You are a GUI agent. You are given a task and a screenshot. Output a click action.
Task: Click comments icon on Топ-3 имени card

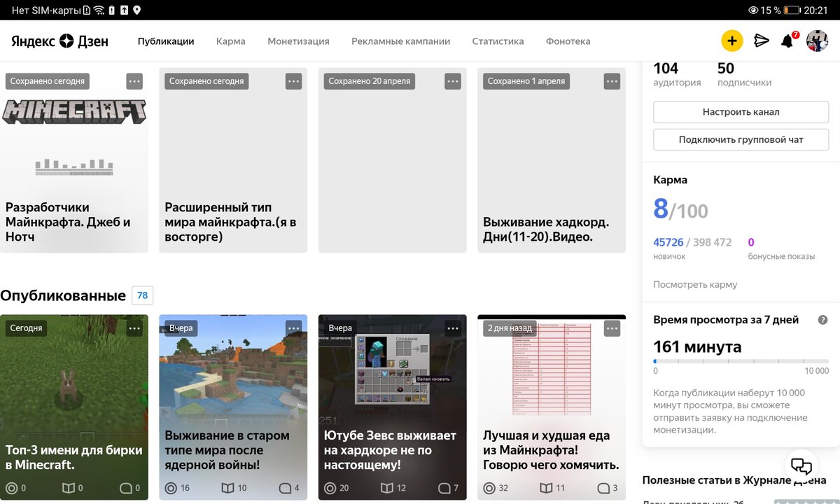(x=125, y=488)
